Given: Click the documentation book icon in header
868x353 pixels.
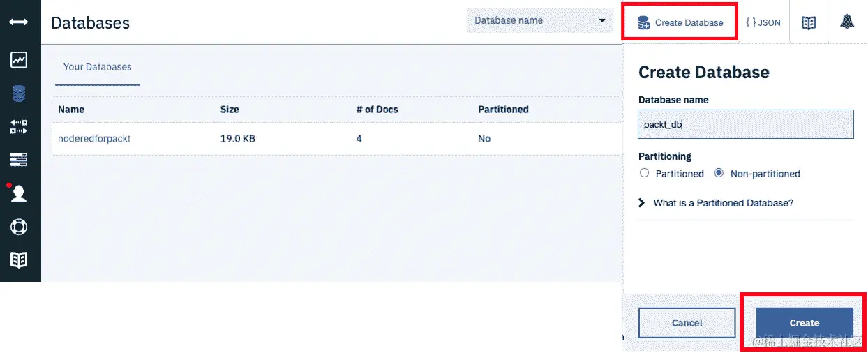Looking at the screenshot, I should (808, 22).
